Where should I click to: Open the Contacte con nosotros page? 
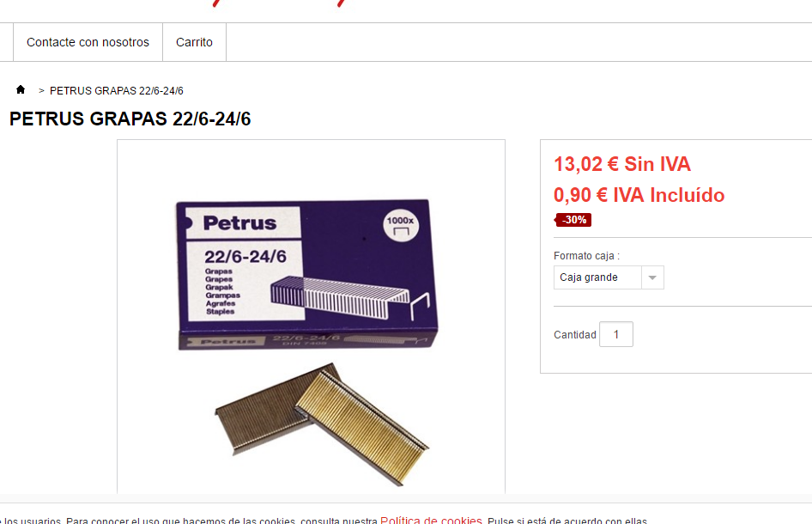(x=88, y=42)
